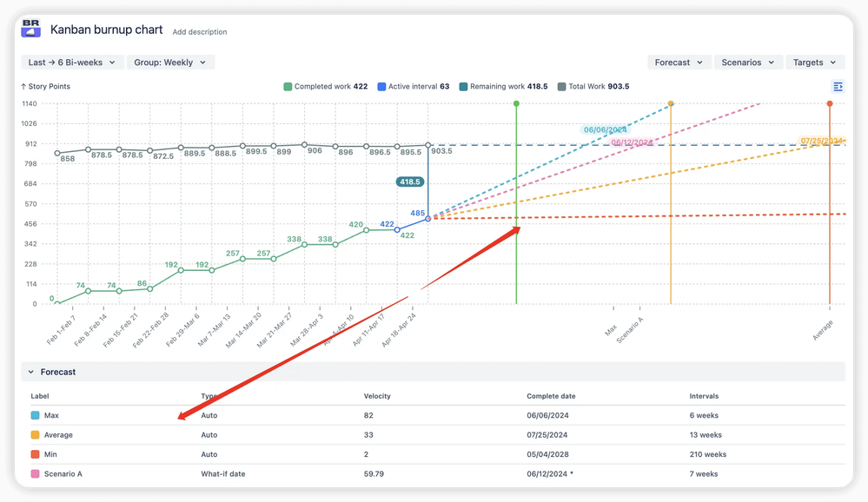Click the BR app logo icon
This screenshot has height=502, width=868.
coord(30,29)
